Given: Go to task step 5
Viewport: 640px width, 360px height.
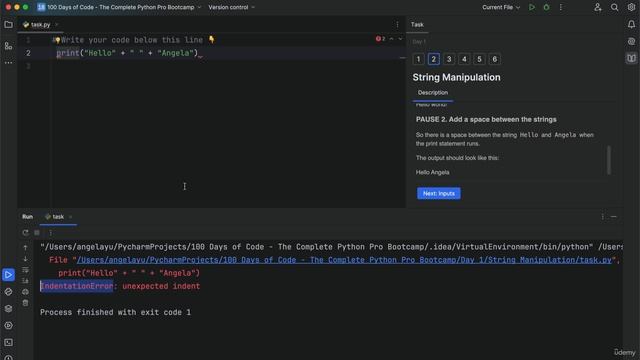Looking at the screenshot, I should (479, 59).
